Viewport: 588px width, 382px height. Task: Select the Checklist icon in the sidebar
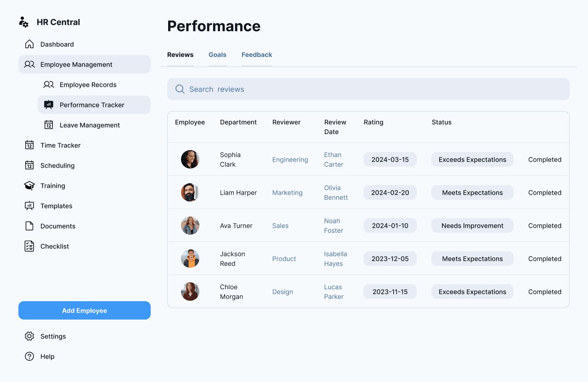point(29,246)
